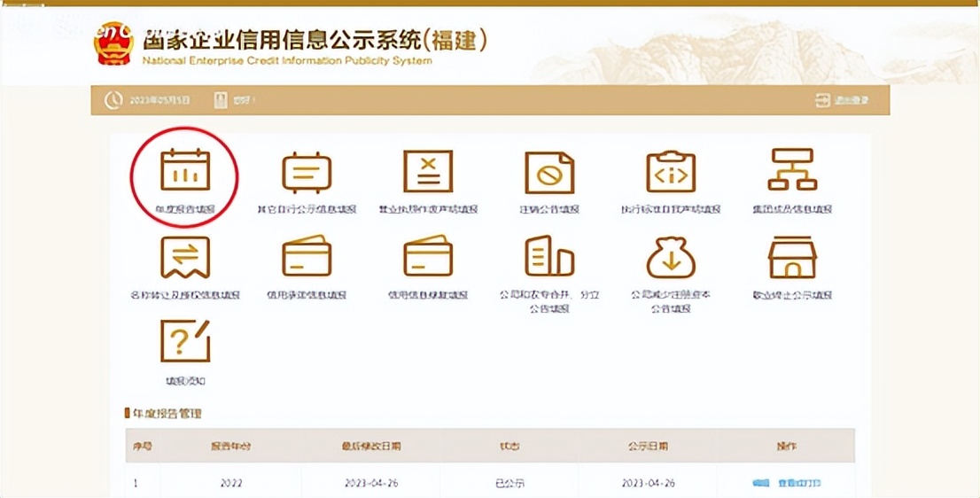Open 集团成员信息填报 hierarchy icon
The width and height of the screenshot is (980, 498).
792,169
